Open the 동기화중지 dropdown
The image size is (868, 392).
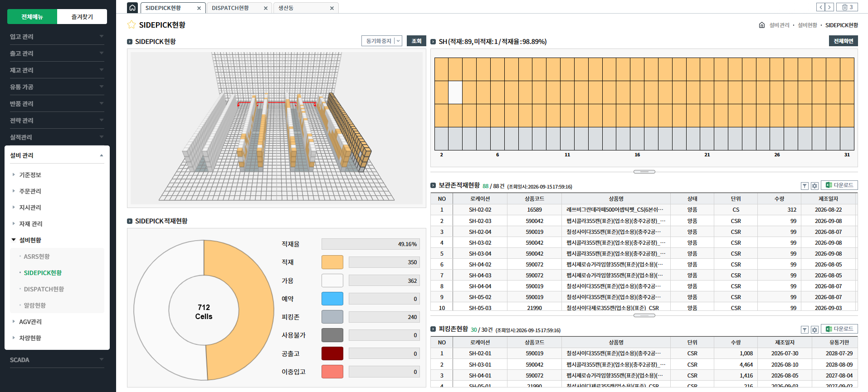(x=382, y=41)
